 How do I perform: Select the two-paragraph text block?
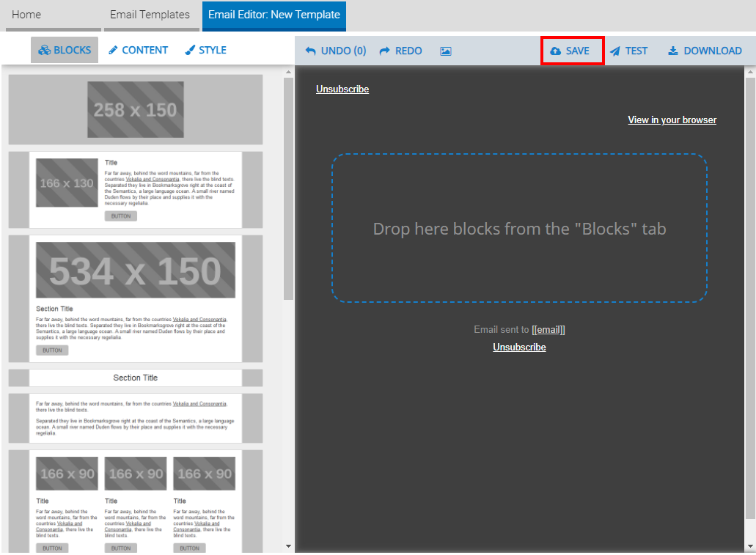click(136, 418)
